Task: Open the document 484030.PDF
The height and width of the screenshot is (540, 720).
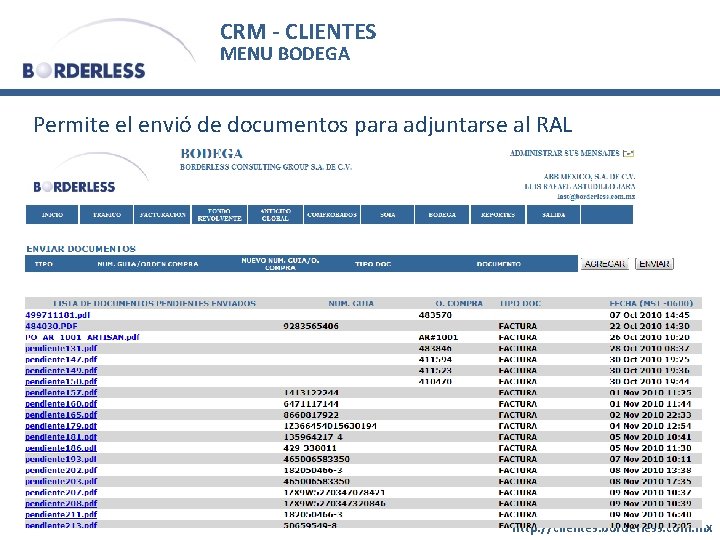Action: [x=51, y=326]
